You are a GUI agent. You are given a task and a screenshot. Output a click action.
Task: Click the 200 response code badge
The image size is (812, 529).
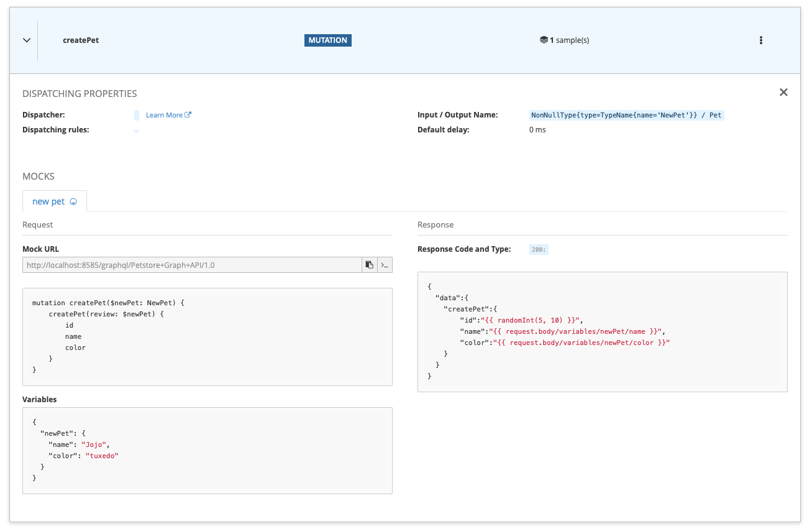(x=538, y=249)
